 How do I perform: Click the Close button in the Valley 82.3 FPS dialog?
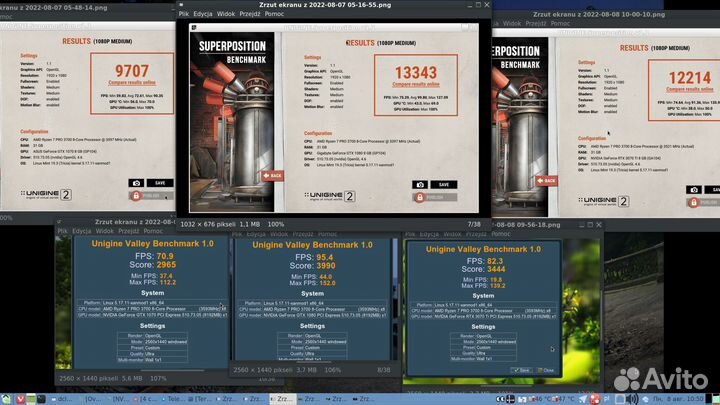pyautogui.click(x=546, y=370)
